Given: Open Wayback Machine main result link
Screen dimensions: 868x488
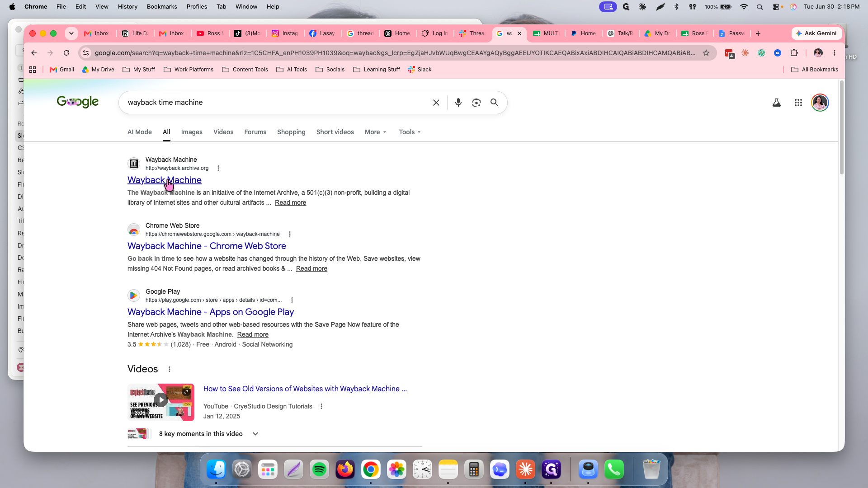Looking at the screenshot, I should click(x=165, y=180).
